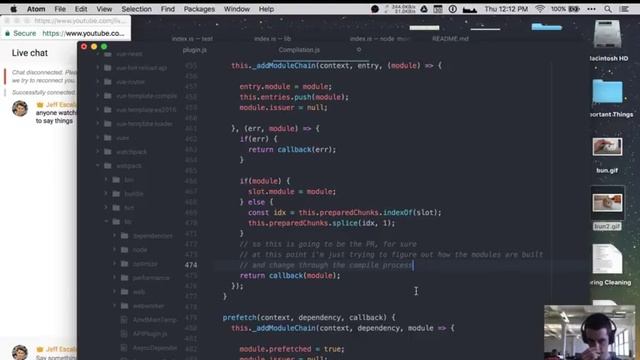Click the YouTube address bar URL
Image resolution: width=640 pixels, height=360 pixels.
(83, 33)
